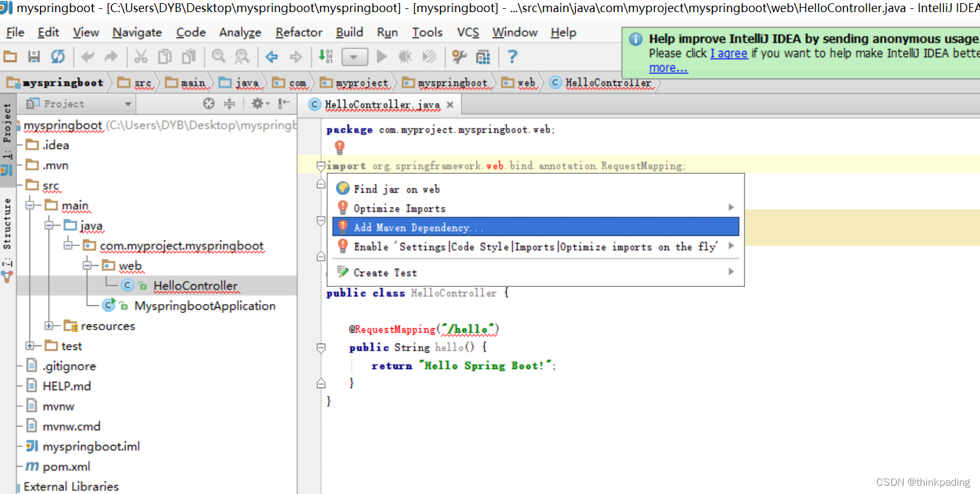Open the run configuration dropdown
This screenshot has height=494, width=980.
pos(355,57)
